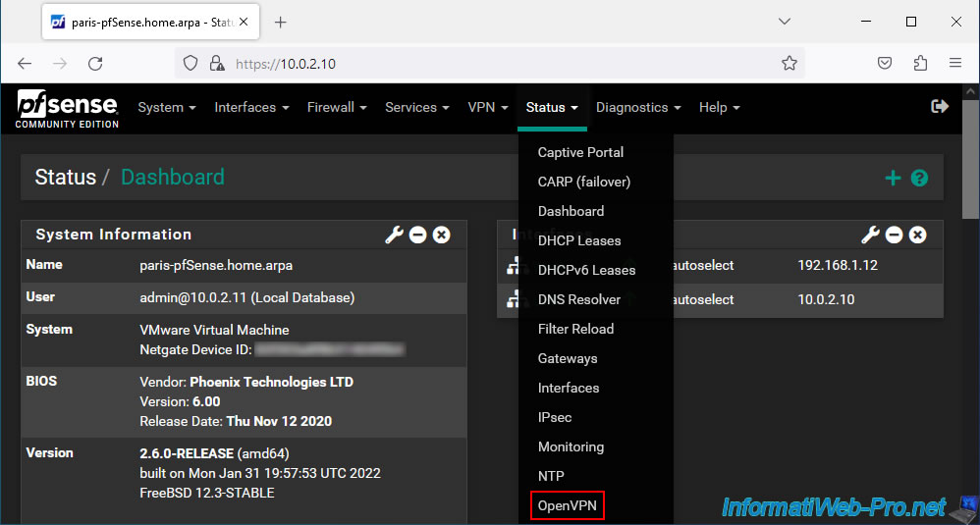
Task: Open a new browser tab
Action: [x=281, y=23]
